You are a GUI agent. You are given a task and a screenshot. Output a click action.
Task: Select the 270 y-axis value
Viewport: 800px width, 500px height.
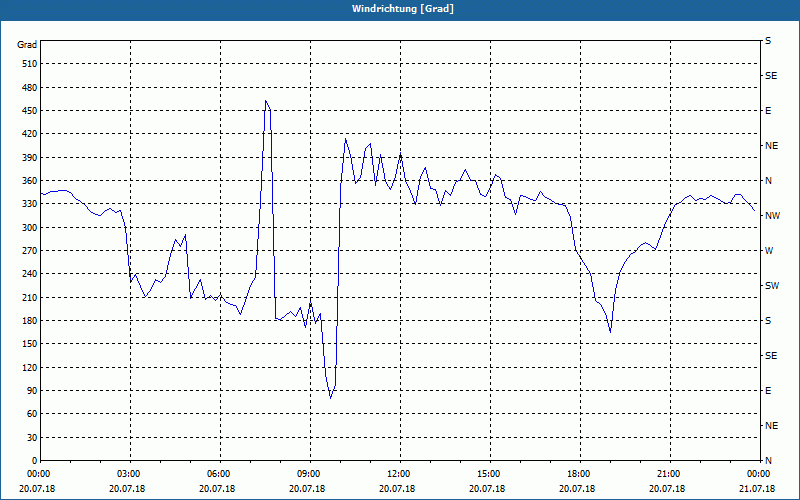click(x=30, y=251)
